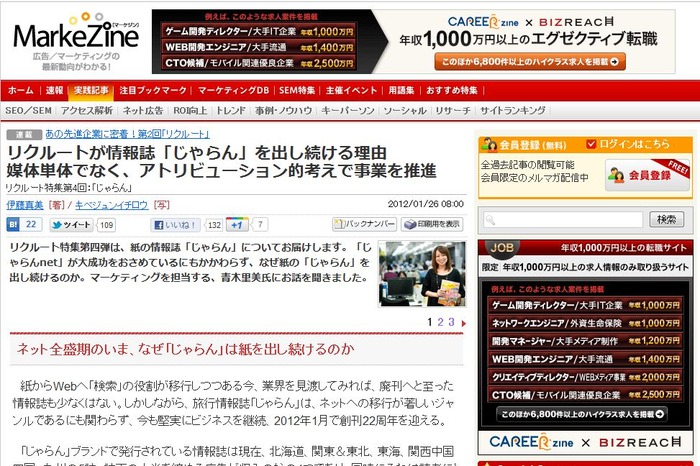Click author link 伊藤真美
700x466 pixels.
(25, 205)
